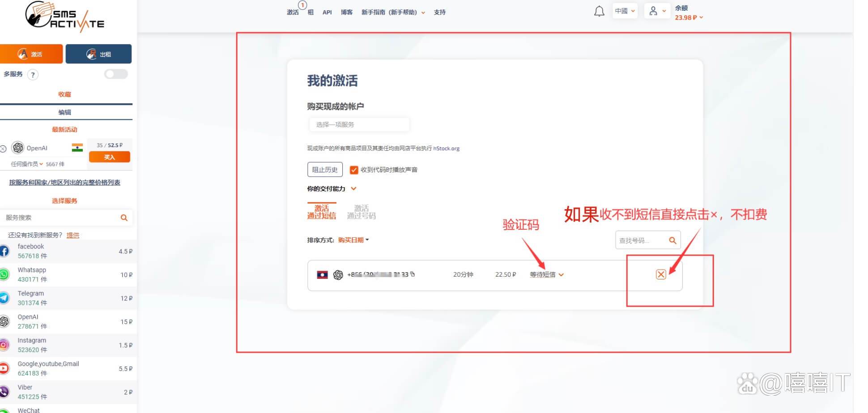Viewport: 868px width, 413px height.
Task: Copy the phone number using copy icon
Action: point(413,274)
